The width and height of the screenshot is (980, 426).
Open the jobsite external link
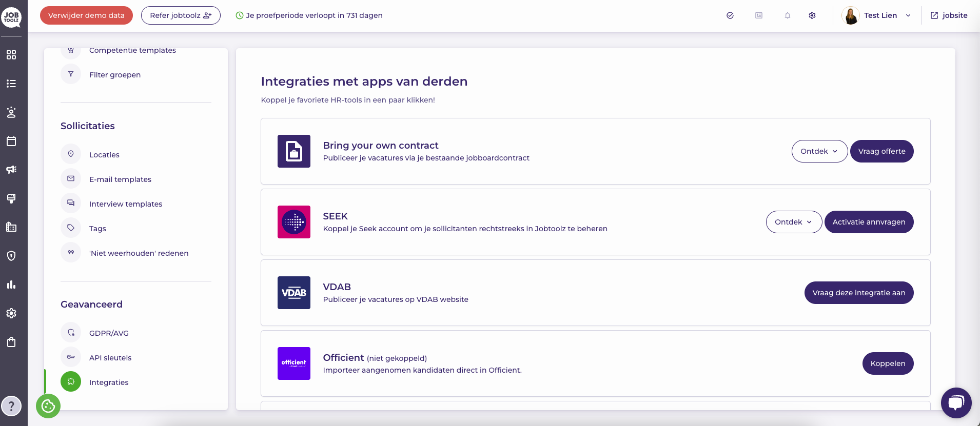click(949, 15)
